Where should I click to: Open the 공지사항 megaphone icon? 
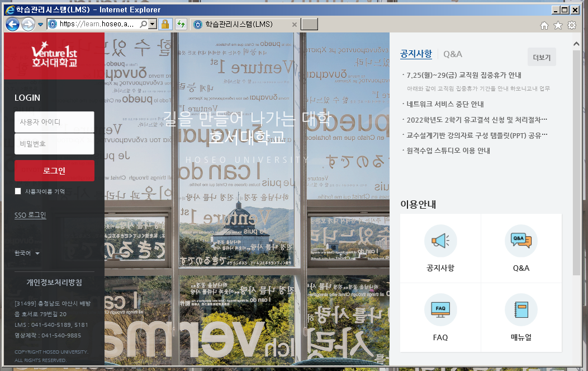pyautogui.click(x=440, y=241)
